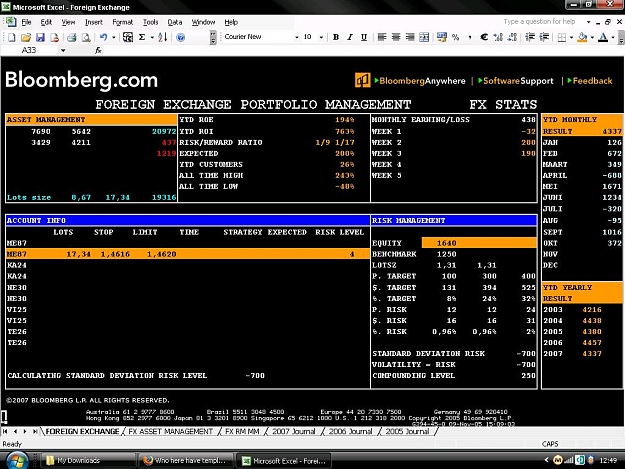The height and width of the screenshot is (469, 625).
Task: Open the Insert menu
Action: [x=94, y=22]
